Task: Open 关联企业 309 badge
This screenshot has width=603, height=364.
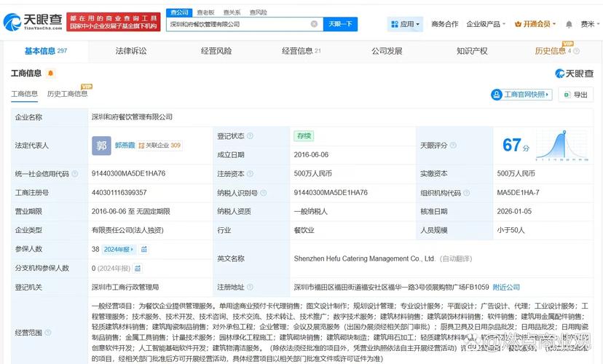Action: point(159,146)
